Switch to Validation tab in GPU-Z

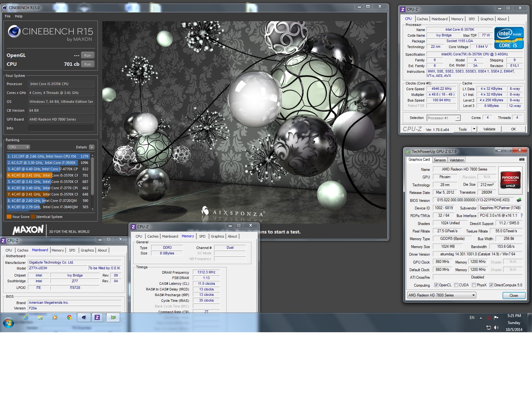(x=457, y=160)
